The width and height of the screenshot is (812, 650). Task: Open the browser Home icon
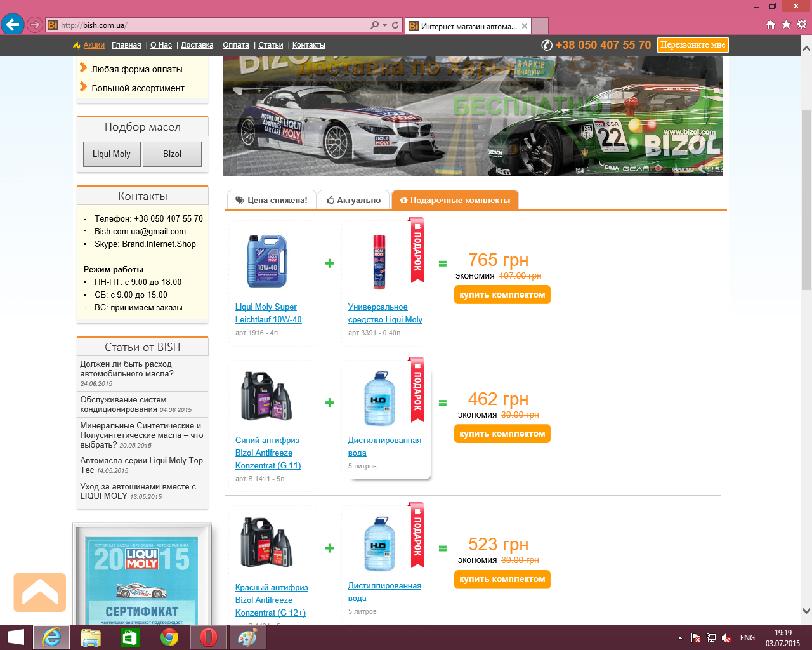pyautogui.click(x=771, y=25)
